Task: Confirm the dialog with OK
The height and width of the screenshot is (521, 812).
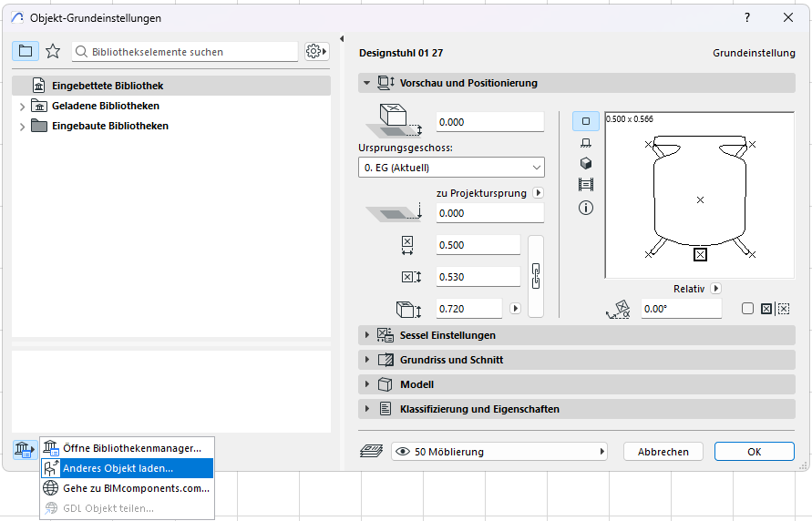Action: tap(754, 452)
